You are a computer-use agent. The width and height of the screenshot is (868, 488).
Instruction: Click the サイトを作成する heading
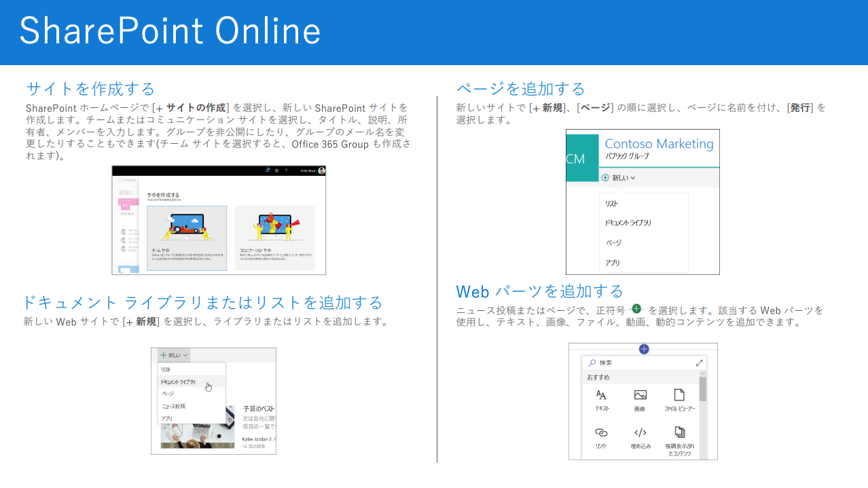pos(91,89)
